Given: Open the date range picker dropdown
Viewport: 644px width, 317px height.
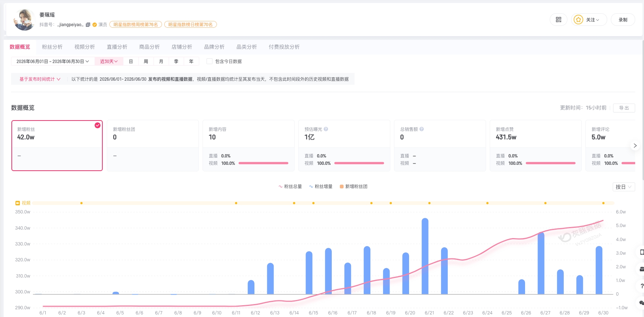Looking at the screenshot, I should pos(53,62).
